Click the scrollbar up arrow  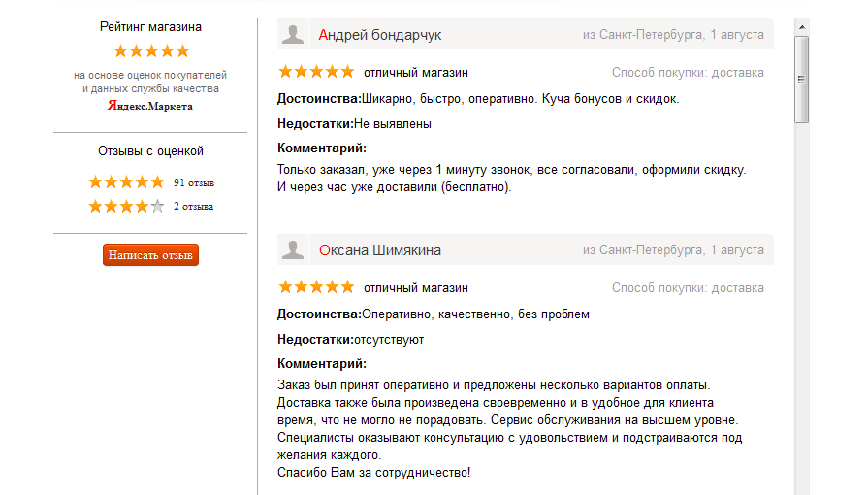[x=801, y=24]
